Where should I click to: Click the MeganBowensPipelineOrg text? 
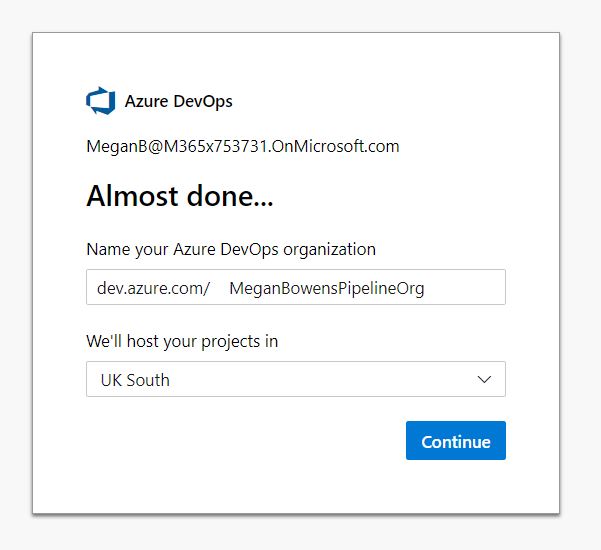tap(326, 288)
